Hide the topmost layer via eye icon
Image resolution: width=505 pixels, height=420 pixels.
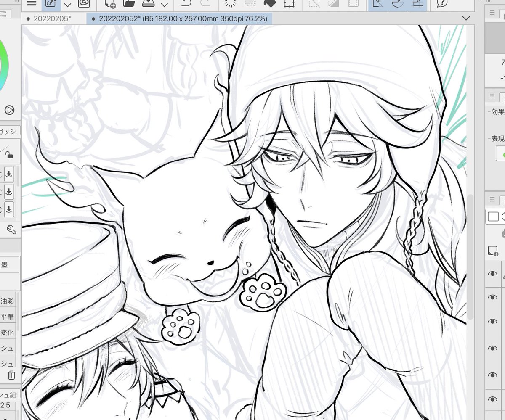(492, 274)
